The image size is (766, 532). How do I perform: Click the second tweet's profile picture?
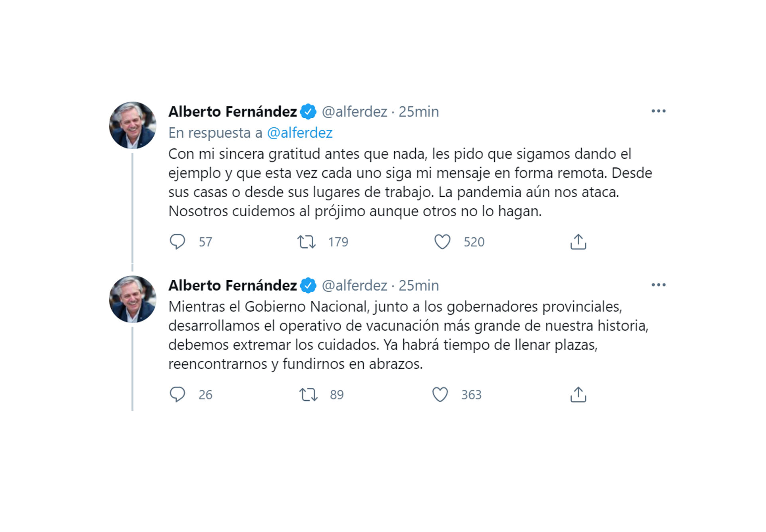tap(132, 299)
